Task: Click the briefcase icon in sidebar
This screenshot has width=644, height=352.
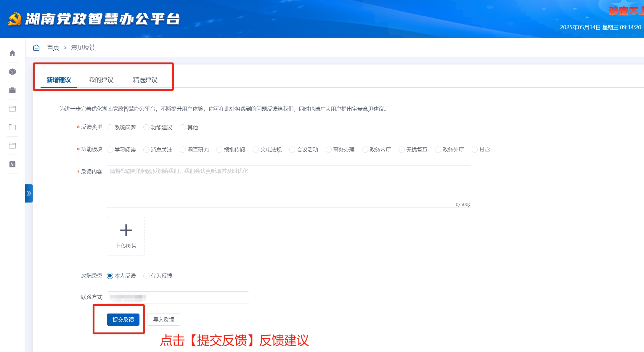Action: (x=12, y=90)
